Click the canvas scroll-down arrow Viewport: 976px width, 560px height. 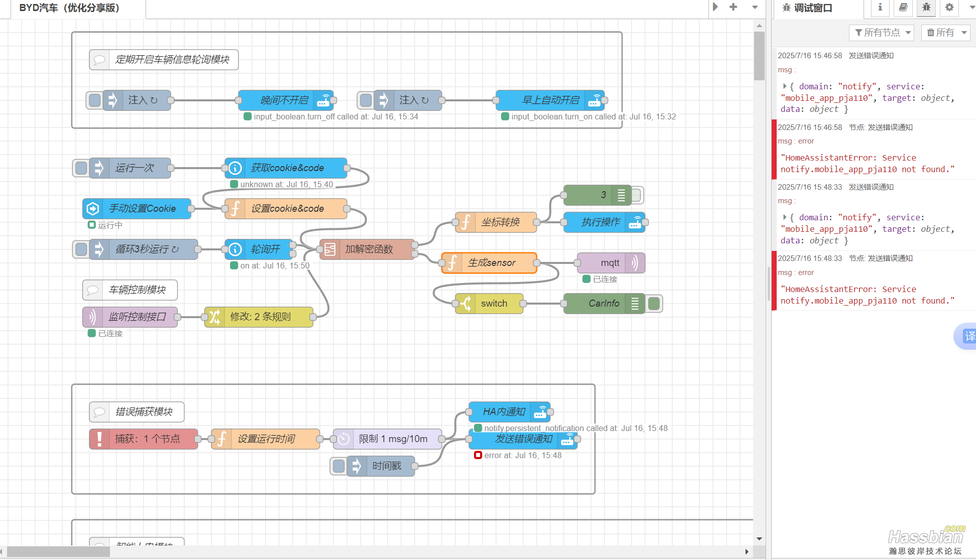pos(759,539)
